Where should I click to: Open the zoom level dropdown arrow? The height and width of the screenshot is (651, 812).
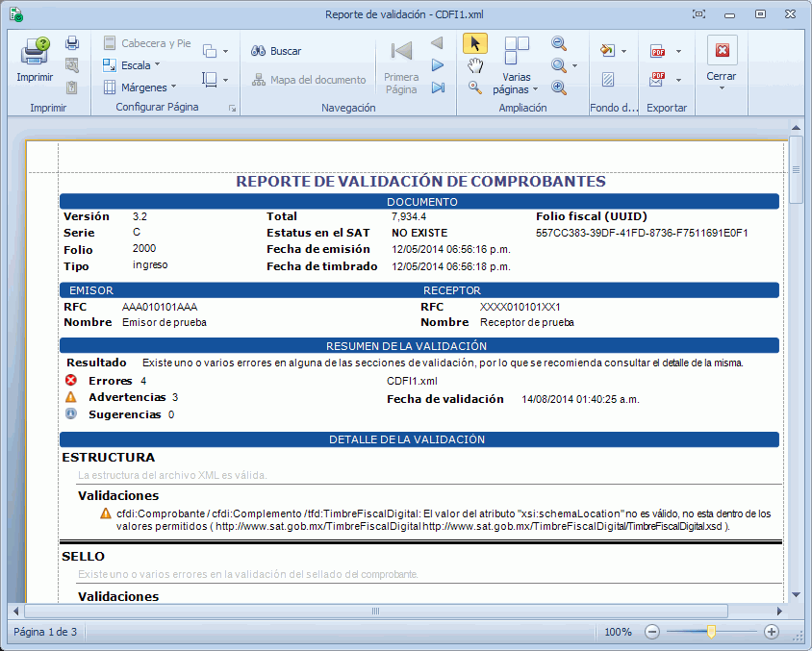(x=574, y=65)
